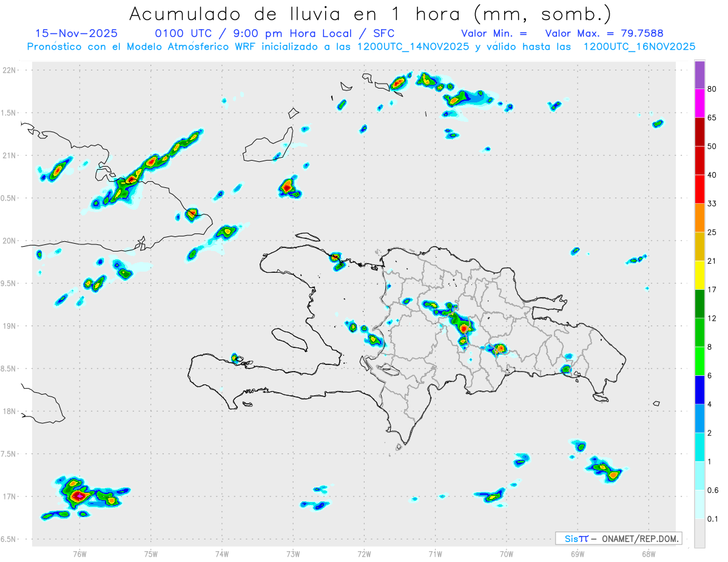728x562 pixels.
Task: Click the '18N' latitude axis label
Action: point(9,412)
